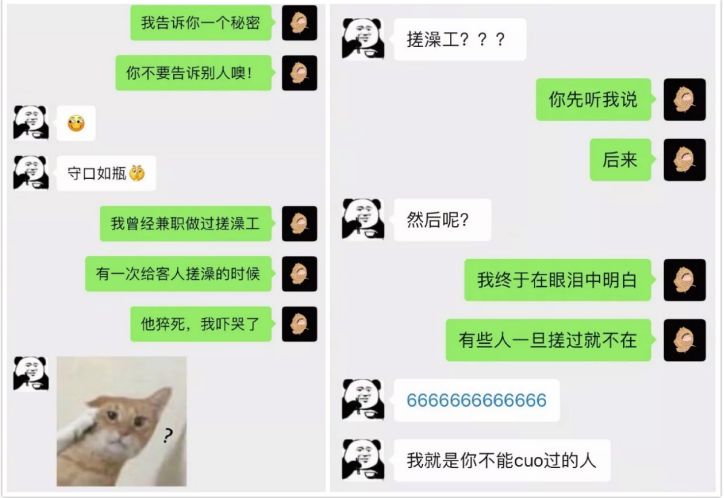The image size is (724, 498).
Task: Click the flushed face emoji message
Action: (x=76, y=123)
